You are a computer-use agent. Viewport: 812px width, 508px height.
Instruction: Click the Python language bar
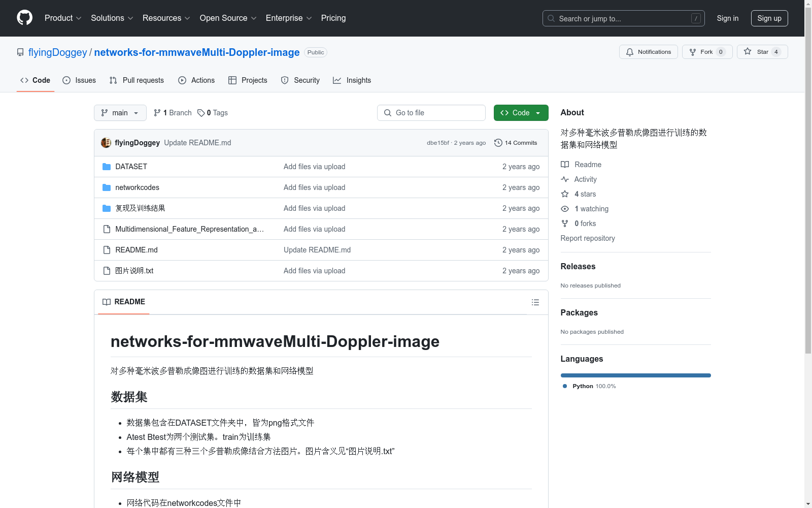636,375
